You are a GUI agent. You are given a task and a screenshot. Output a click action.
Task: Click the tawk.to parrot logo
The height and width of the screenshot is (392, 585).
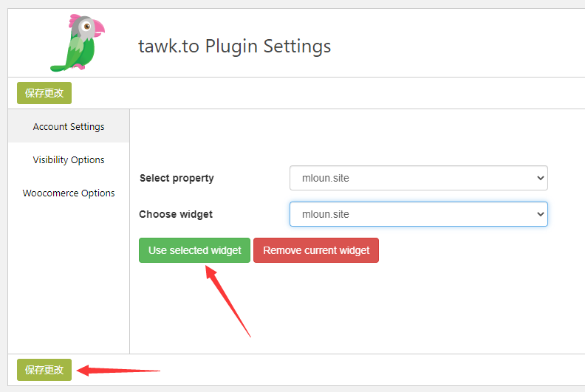pyautogui.click(x=78, y=43)
